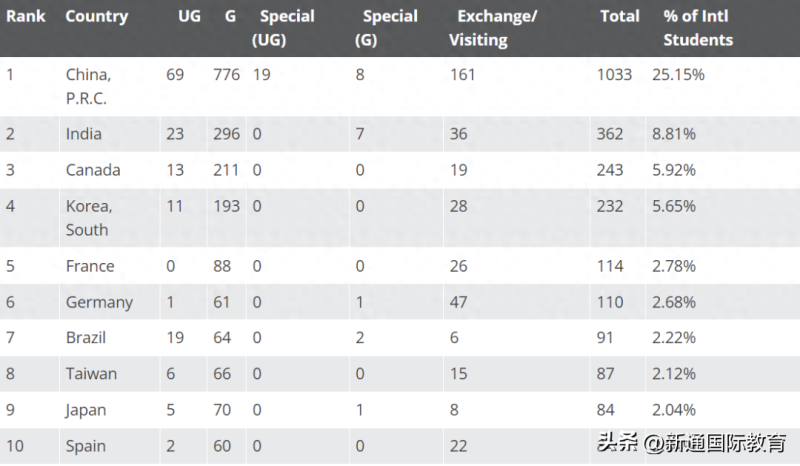This screenshot has height=466, width=800.
Task: Click the Korea, South country cell
Action: 88,218
